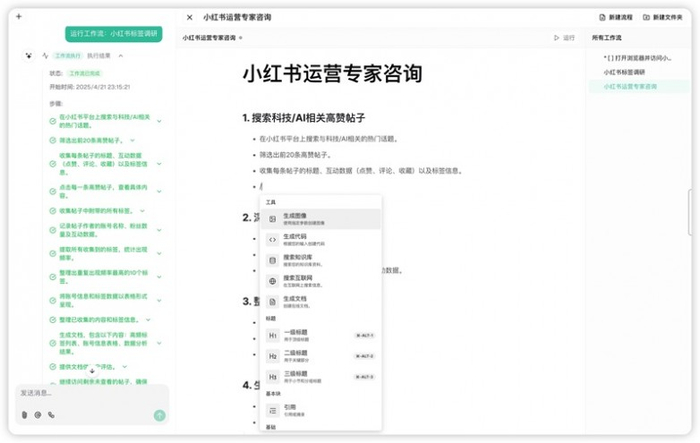Expand the chevron for 整理已收集的内容和标签信息

[x=148, y=320]
